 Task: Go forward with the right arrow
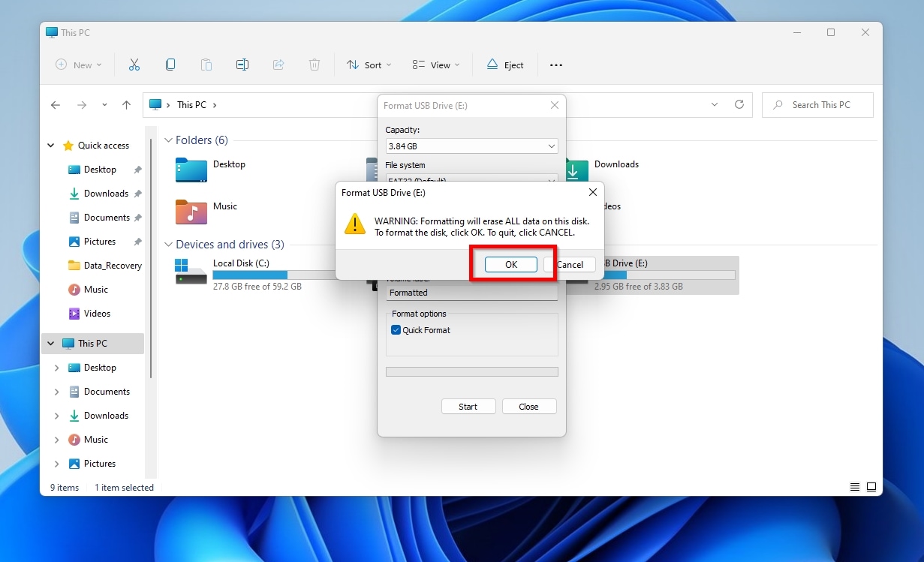(x=82, y=105)
